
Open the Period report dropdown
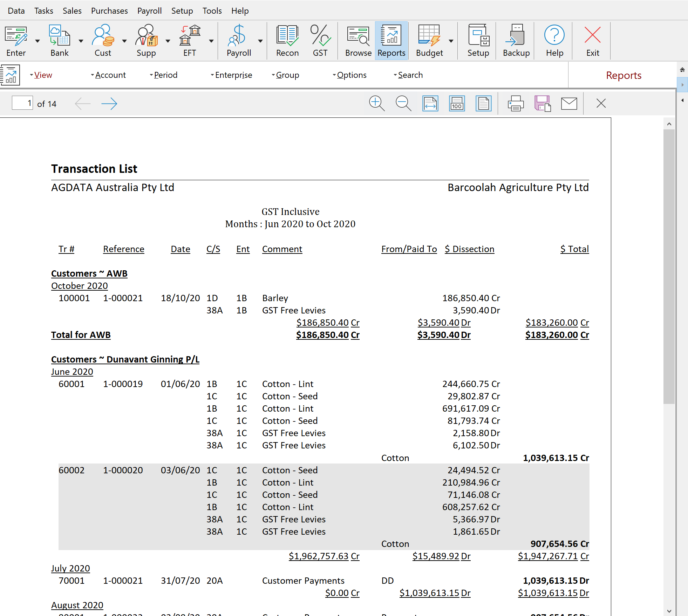click(164, 75)
